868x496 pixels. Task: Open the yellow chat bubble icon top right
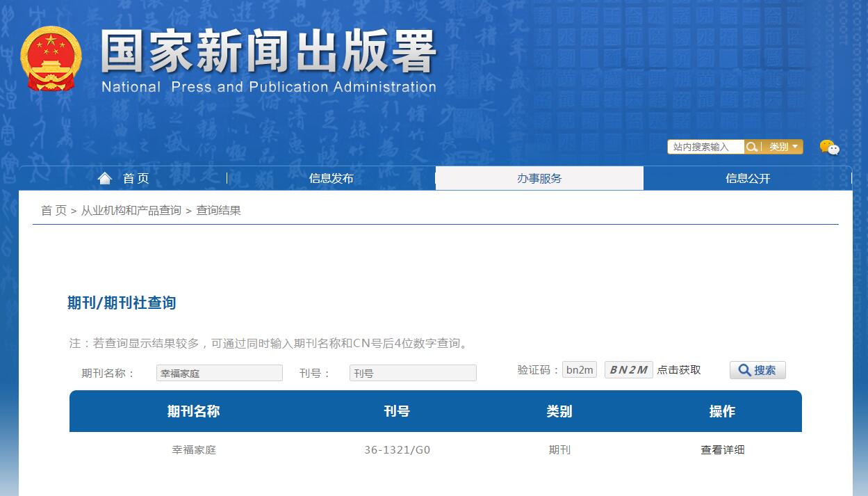pyautogui.click(x=826, y=145)
